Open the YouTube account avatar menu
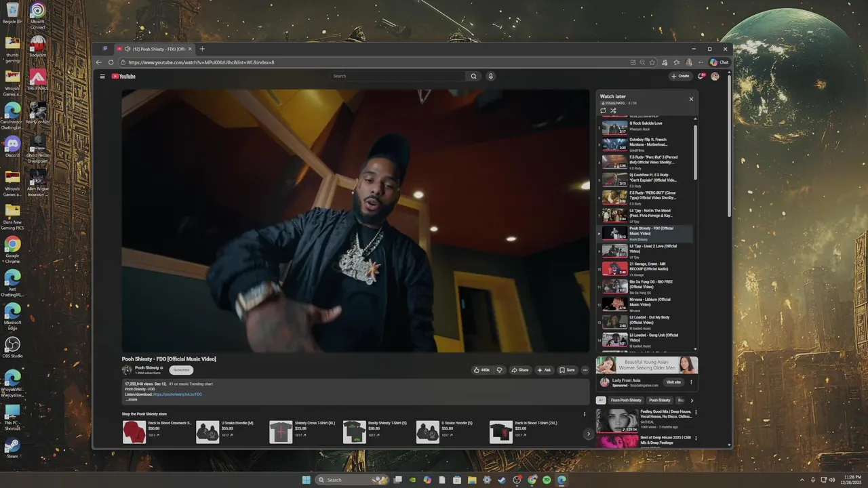This screenshot has height=488, width=868. pyautogui.click(x=715, y=76)
